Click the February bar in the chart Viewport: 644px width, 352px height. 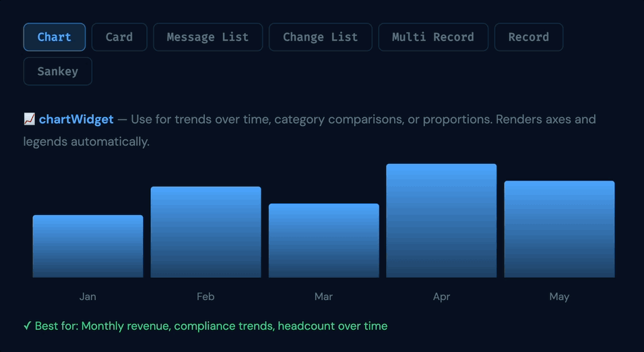205,232
